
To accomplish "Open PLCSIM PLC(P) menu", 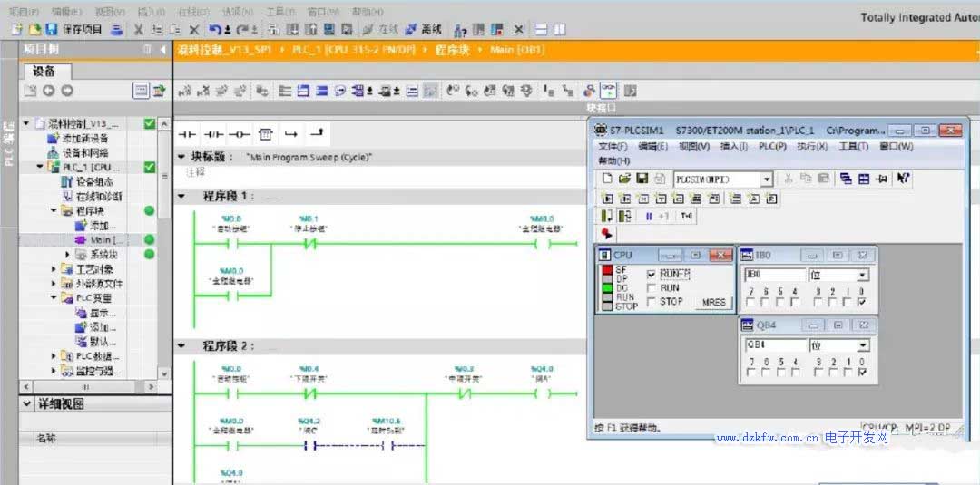I will click(x=772, y=147).
